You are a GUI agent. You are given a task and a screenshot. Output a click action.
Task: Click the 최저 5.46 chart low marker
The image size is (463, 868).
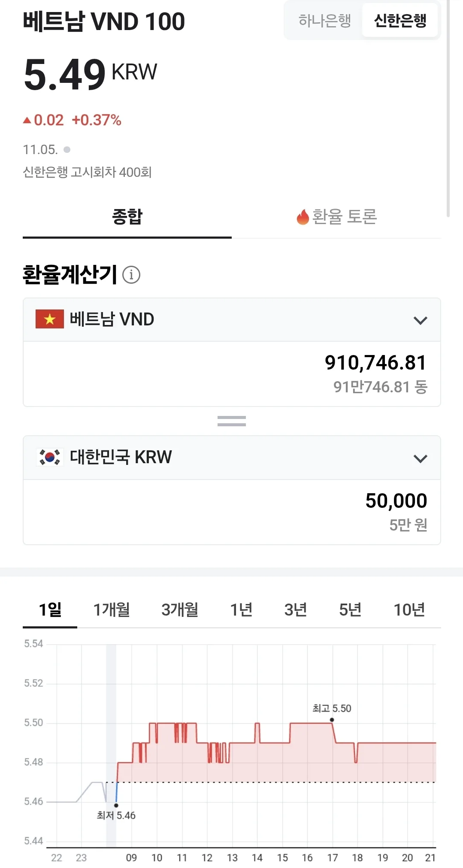click(x=116, y=805)
